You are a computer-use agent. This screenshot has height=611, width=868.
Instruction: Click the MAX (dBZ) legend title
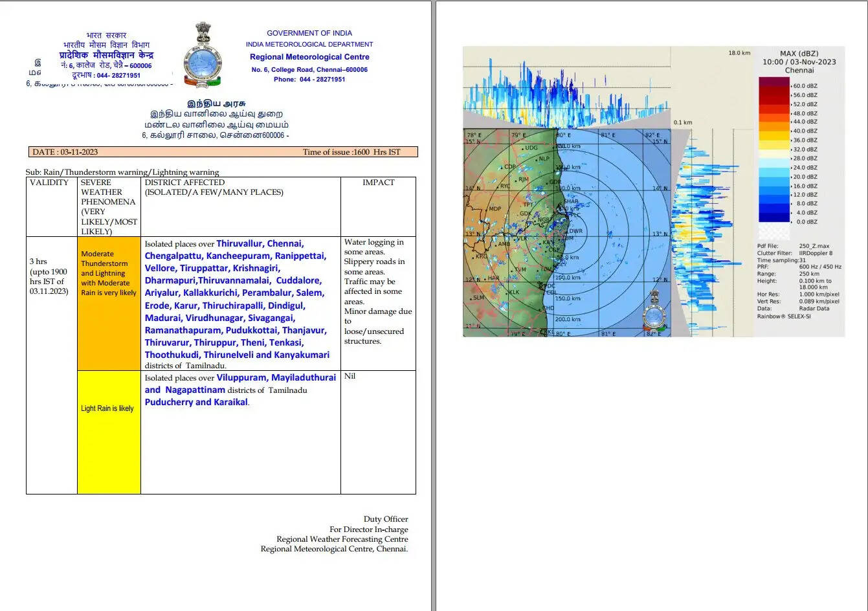799,53
